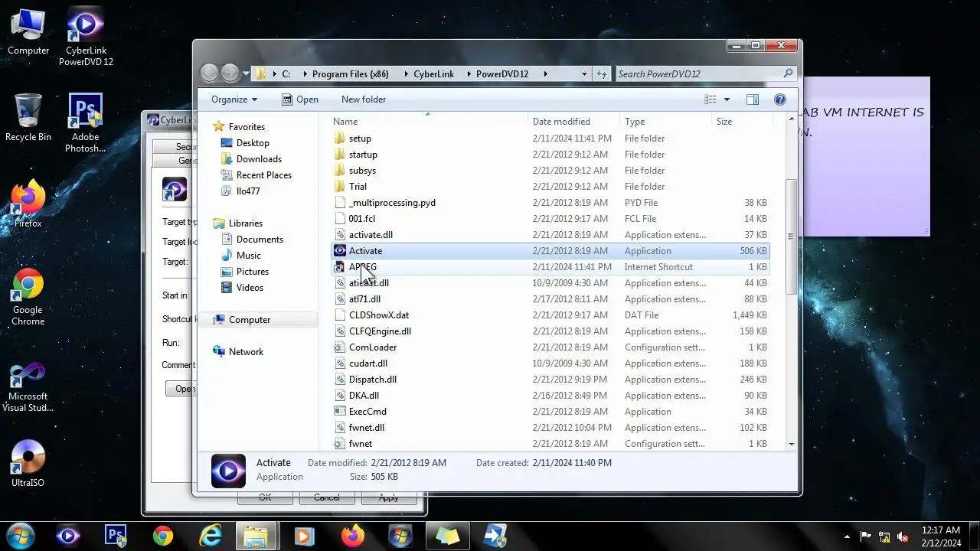Select the Google Chrome desktop shortcut

pyautogui.click(x=28, y=297)
